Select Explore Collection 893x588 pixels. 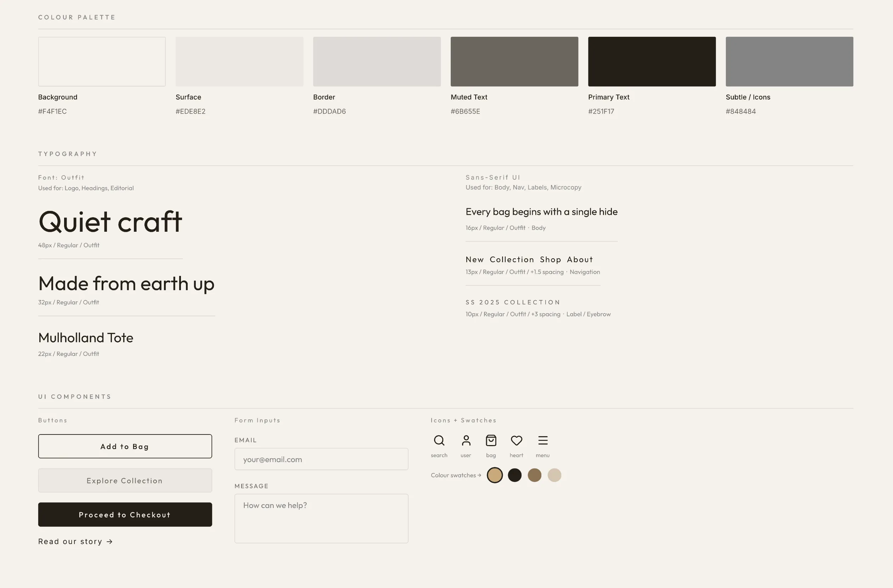125,480
